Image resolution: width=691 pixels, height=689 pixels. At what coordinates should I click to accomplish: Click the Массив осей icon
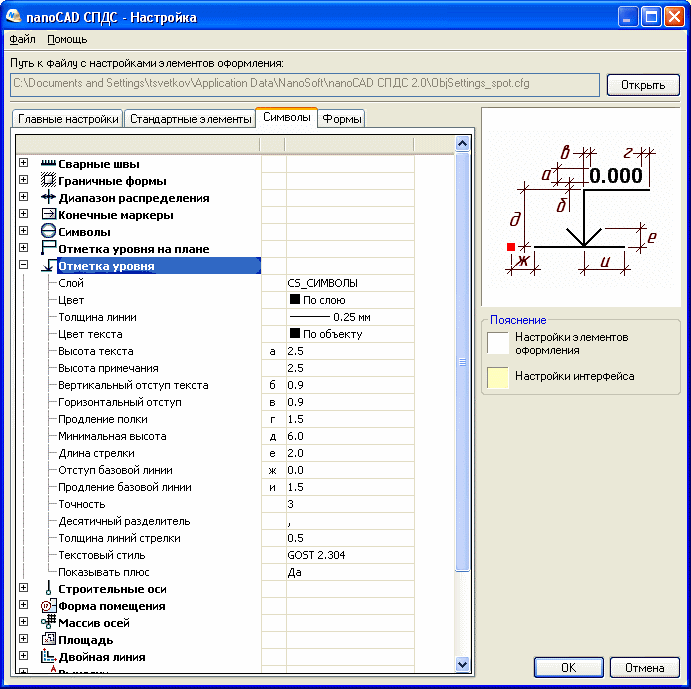point(48,622)
